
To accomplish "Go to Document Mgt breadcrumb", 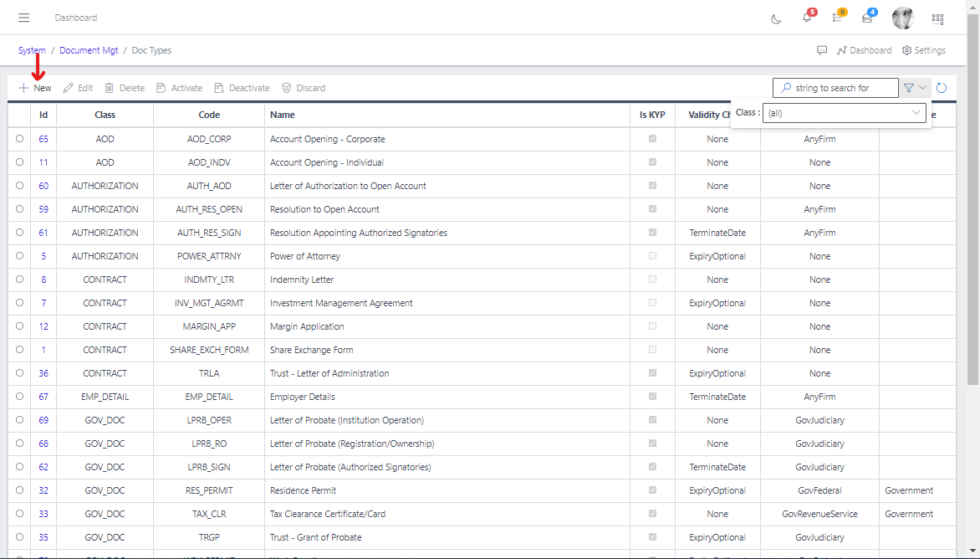I will coord(89,50).
